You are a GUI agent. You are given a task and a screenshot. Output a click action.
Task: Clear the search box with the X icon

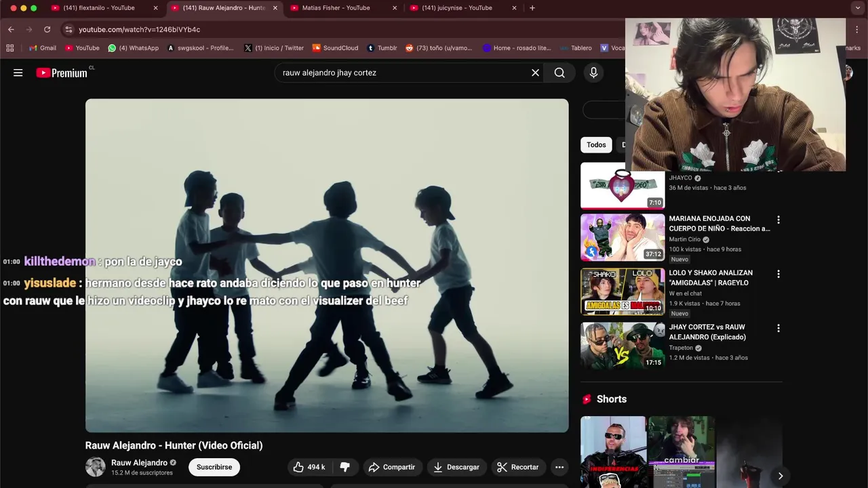tap(535, 73)
